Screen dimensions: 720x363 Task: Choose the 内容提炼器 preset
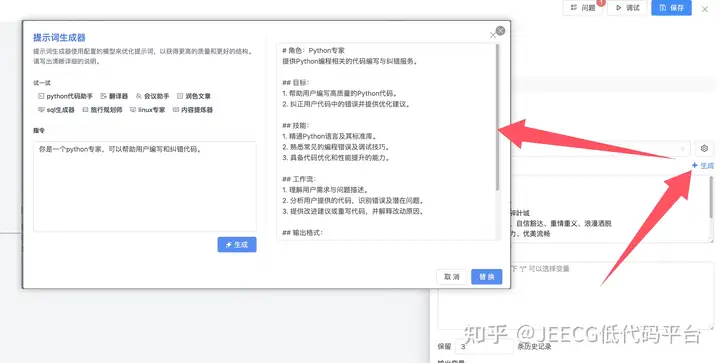pyautogui.click(x=192, y=110)
